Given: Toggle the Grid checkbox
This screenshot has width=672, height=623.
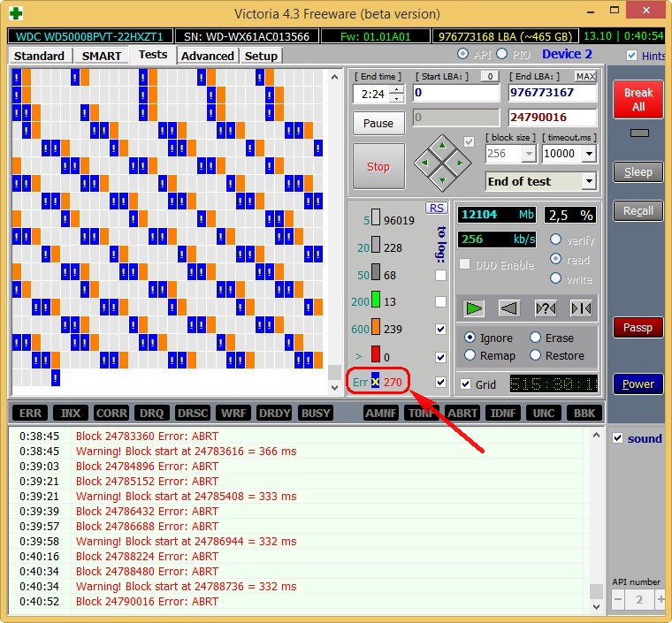Looking at the screenshot, I should [x=465, y=384].
